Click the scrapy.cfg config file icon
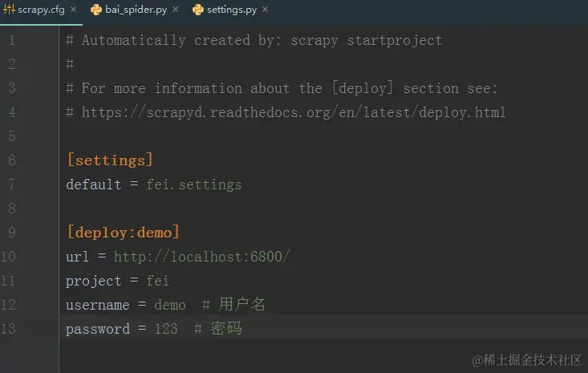The height and width of the screenshot is (373, 588). click(9, 9)
